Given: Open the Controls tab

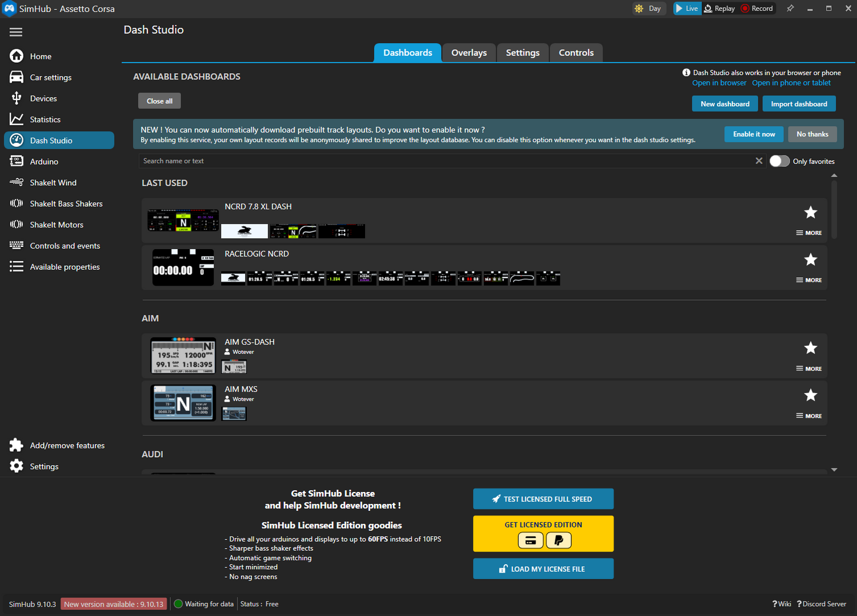Looking at the screenshot, I should [576, 53].
